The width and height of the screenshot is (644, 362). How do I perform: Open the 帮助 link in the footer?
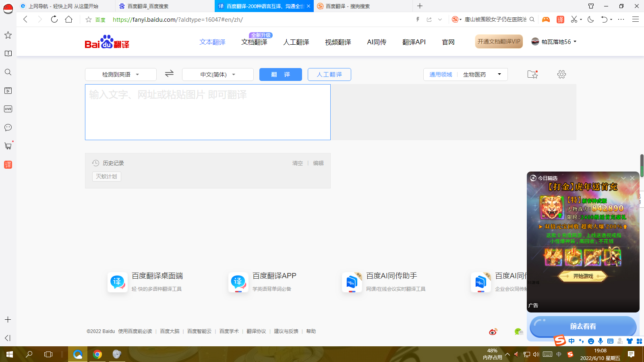311,331
